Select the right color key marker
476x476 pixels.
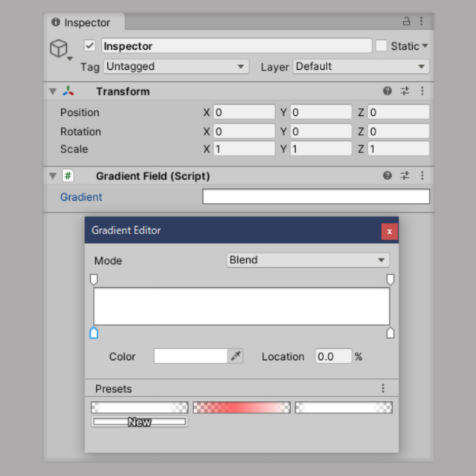tap(390, 332)
